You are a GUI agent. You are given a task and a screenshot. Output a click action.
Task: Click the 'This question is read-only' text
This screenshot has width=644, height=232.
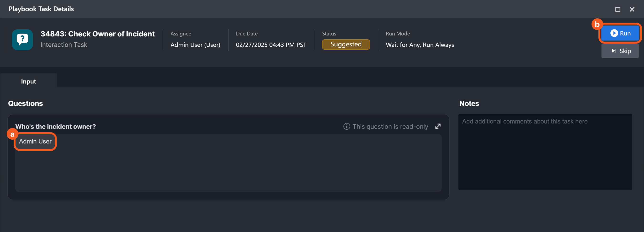(x=390, y=127)
